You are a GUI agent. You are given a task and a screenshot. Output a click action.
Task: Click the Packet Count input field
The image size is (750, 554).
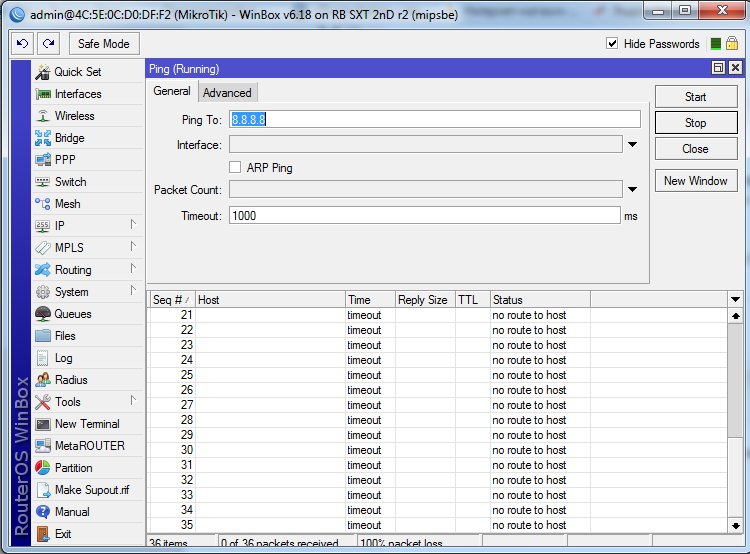point(426,189)
